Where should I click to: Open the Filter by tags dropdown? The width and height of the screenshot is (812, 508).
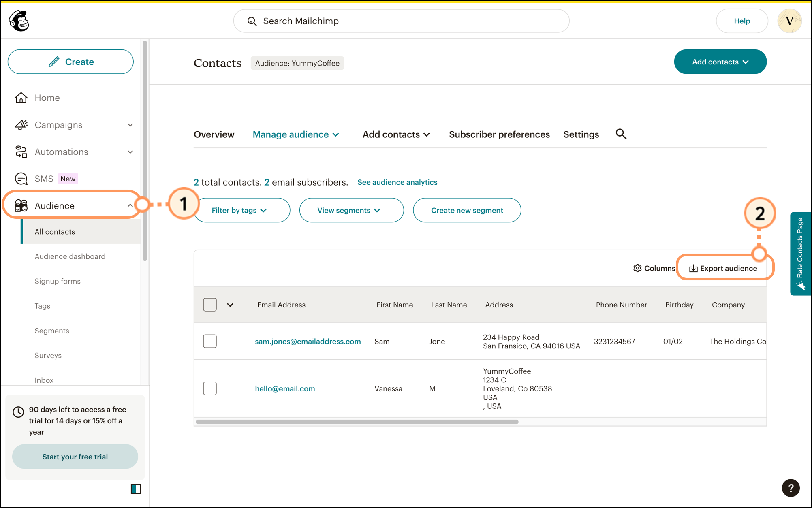[242, 210]
